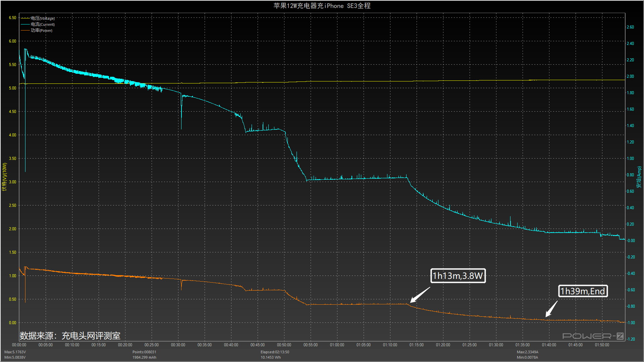Image resolution: width=644 pixels, height=362 pixels.
Task: Click the 10.1453 Wh energy reading
Action: pyautogui.click(x=271, y=357)
